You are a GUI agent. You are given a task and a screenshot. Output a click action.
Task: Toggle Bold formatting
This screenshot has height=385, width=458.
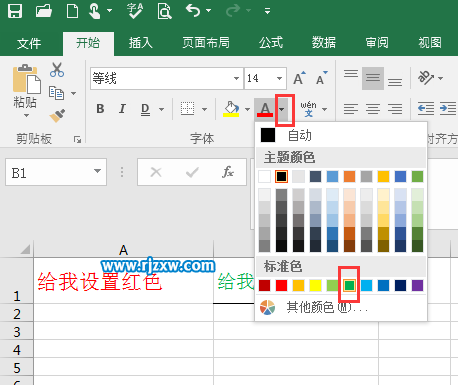(x=100, y=109)
